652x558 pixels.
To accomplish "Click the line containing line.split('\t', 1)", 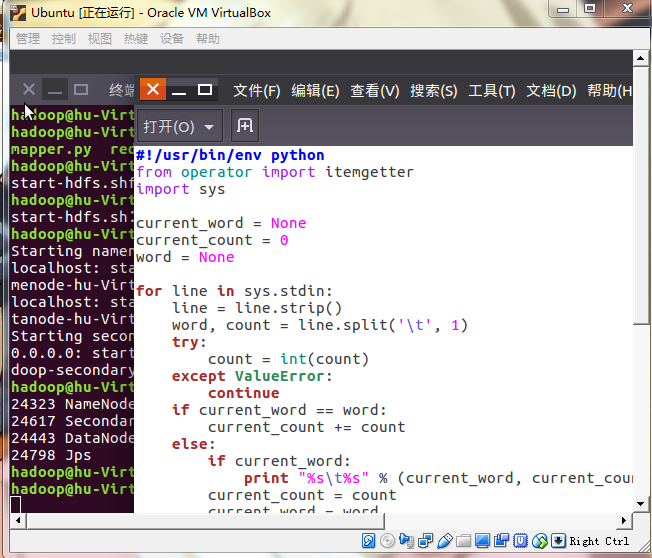I will pyautogui.click(x=320, y=325).
